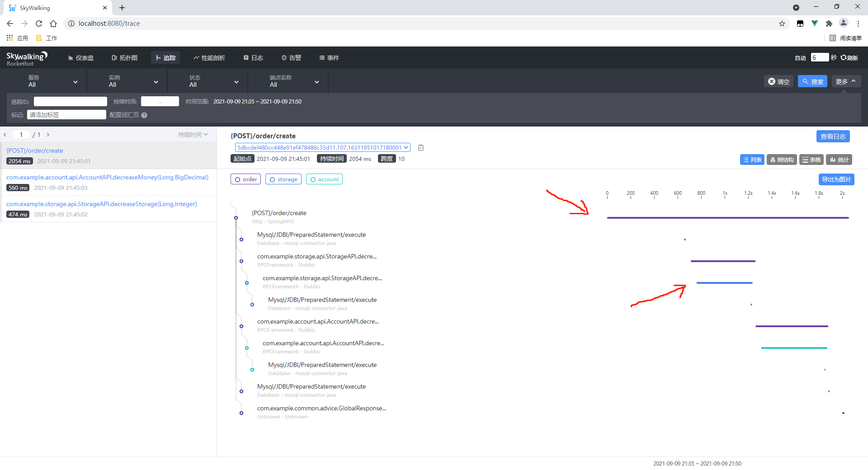Click the auto-refresh seconds input

[x=820, y=57]
